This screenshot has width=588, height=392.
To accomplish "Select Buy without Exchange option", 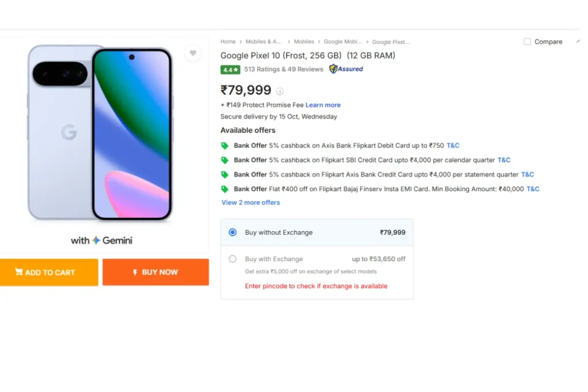I will tap(233, 232).
